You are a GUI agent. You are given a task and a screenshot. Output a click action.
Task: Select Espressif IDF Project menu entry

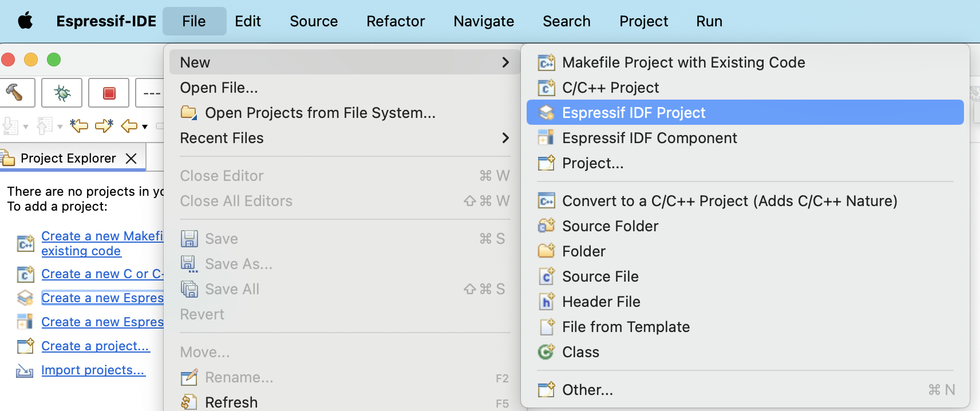(633, 113)
